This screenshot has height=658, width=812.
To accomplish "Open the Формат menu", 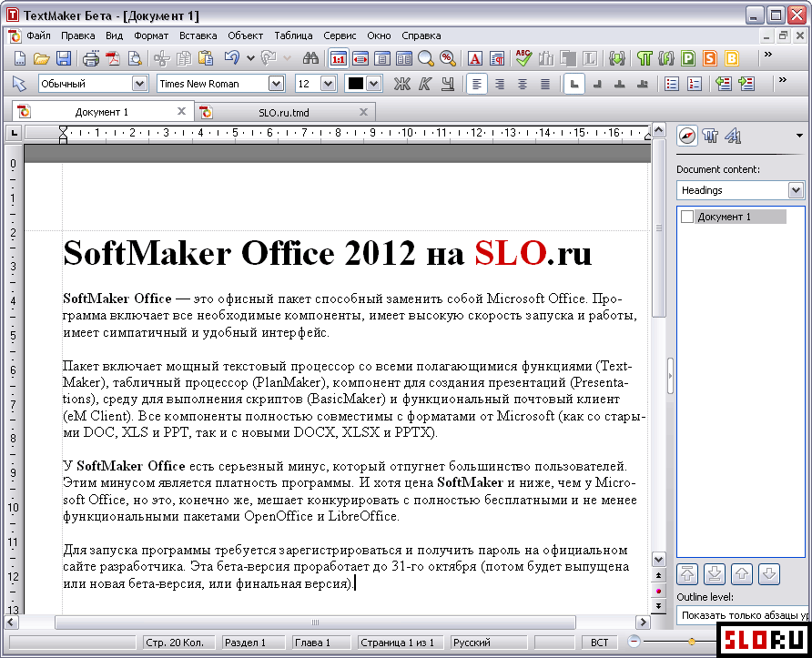I will tap(151, 35).
